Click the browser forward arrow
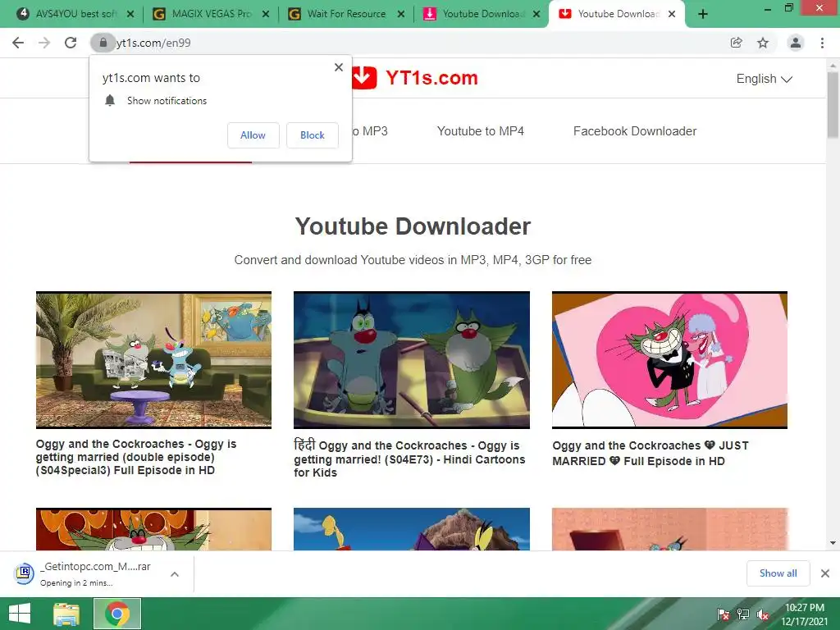This screenshot has height=630, width=840. coord(44,43)
